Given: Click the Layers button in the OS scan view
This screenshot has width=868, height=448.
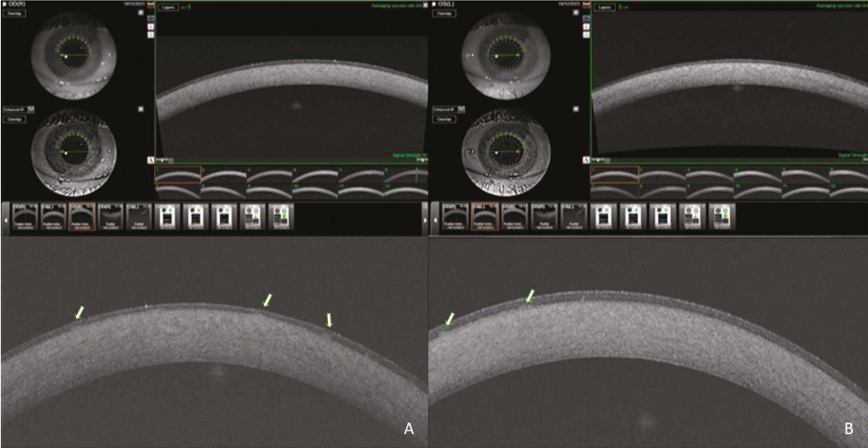Looking at the screenshot, I should click(x=604, y=7).
